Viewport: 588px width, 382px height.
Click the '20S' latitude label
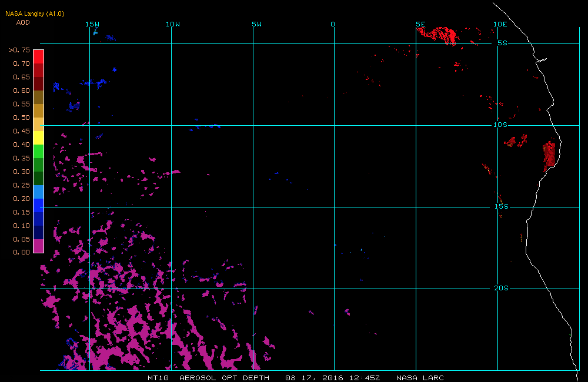502,289
